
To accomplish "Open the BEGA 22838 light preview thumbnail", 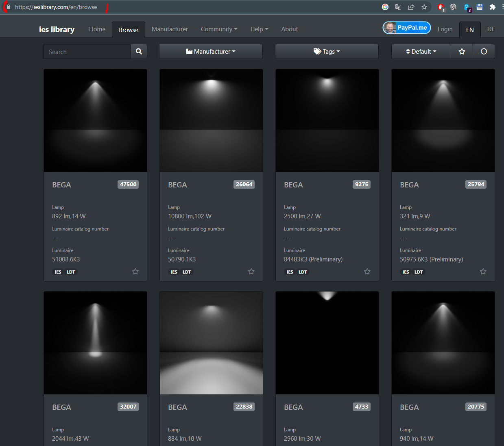I will coord(211,343).
